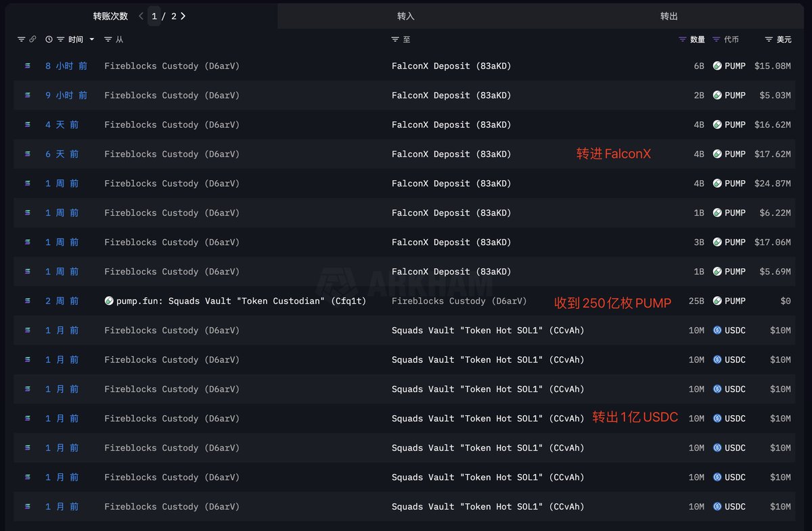The image size is (812, 531).
Task: Click the $5.69M value
Action: [775, 272]
